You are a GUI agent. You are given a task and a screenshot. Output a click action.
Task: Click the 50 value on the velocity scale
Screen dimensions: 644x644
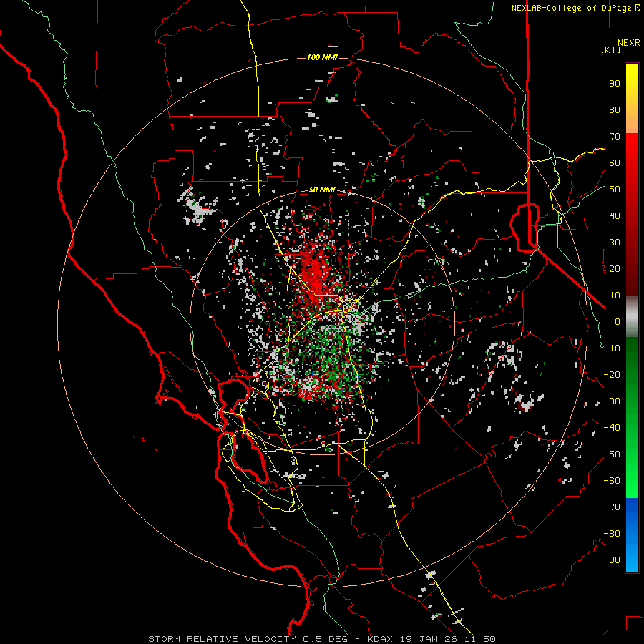[x=615, y=190]
